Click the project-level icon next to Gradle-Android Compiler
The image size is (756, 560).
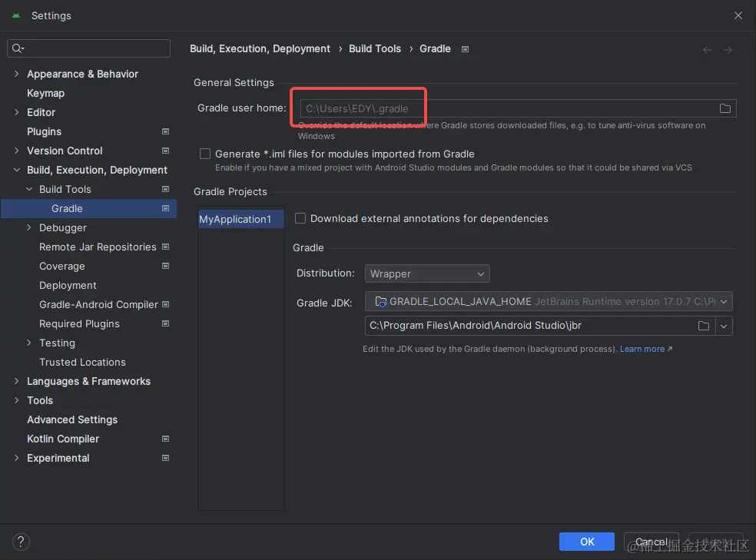click(165, 304)
